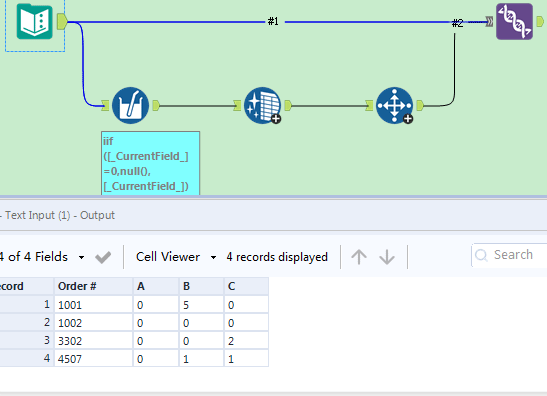
Task: Click the C column header
Action: coord(246,286)
